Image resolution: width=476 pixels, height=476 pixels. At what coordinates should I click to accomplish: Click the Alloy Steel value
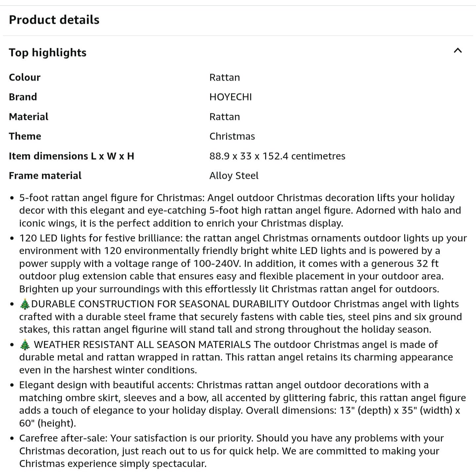[x=234, y=176]
